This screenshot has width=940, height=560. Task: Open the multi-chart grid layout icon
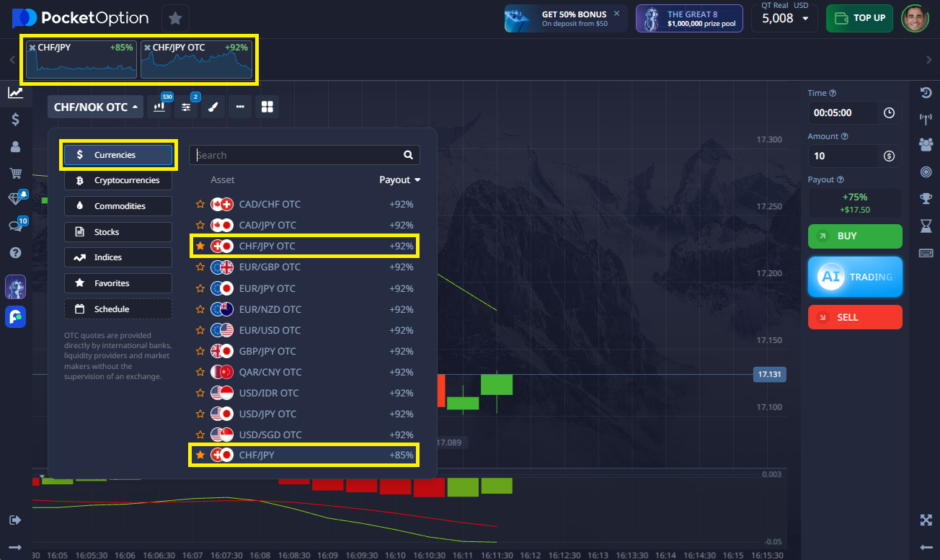[x=267, y=107]
